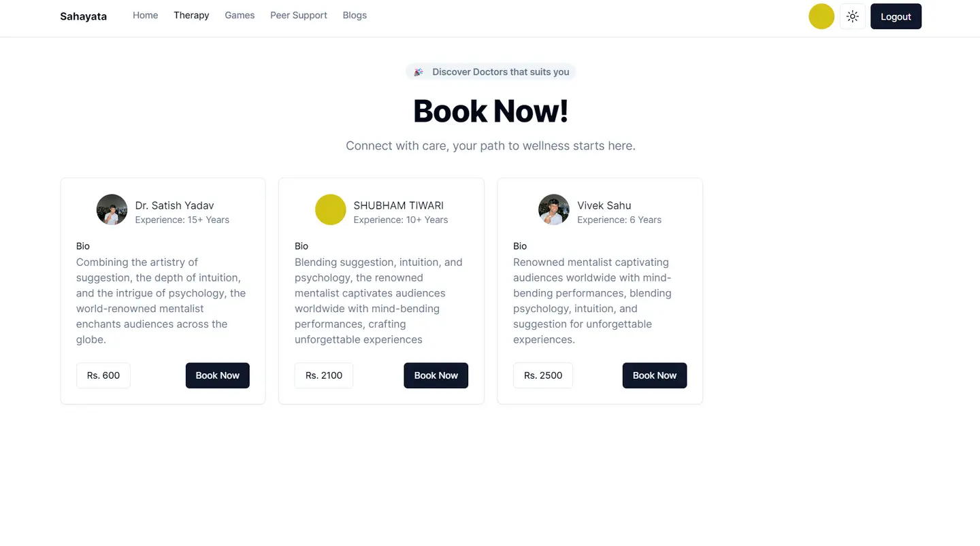Log out using the Logout button
The height and width of the screenshot is (546, 980).
click(x=896, y=16)
